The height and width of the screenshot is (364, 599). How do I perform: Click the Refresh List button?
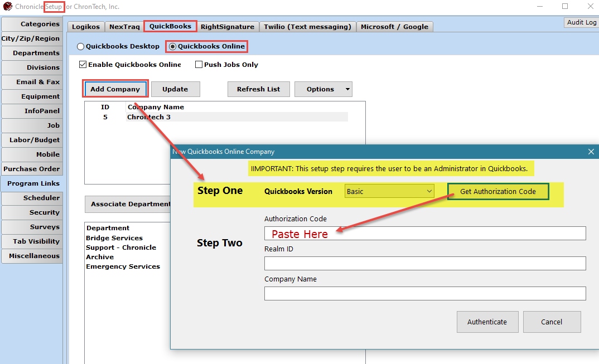(259, 89)
